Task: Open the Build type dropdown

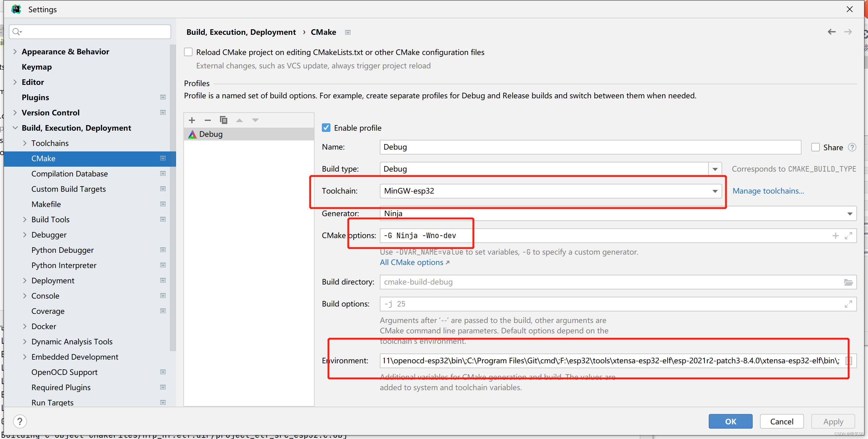Action: pyautogui.click(x=715, y=169)
